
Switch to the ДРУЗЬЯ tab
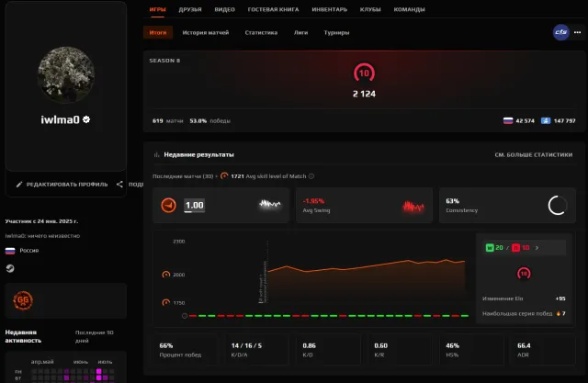(x=190, y=9)
